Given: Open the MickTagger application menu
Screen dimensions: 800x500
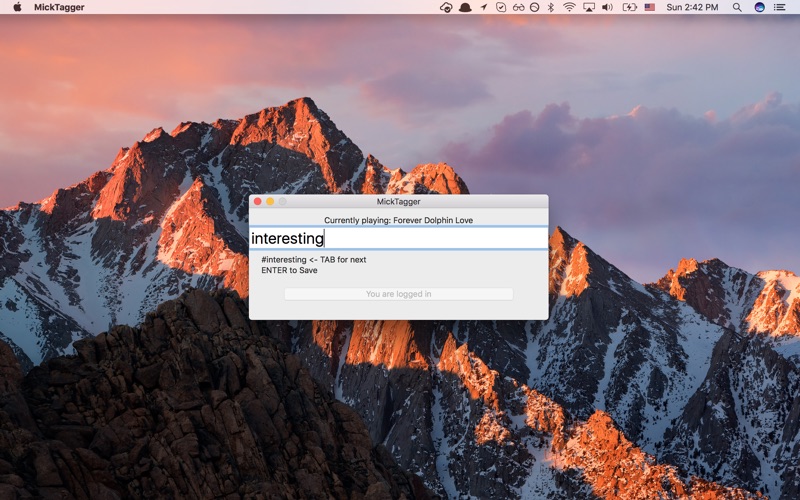Looking at the screenshot, I should click(59, 7).
